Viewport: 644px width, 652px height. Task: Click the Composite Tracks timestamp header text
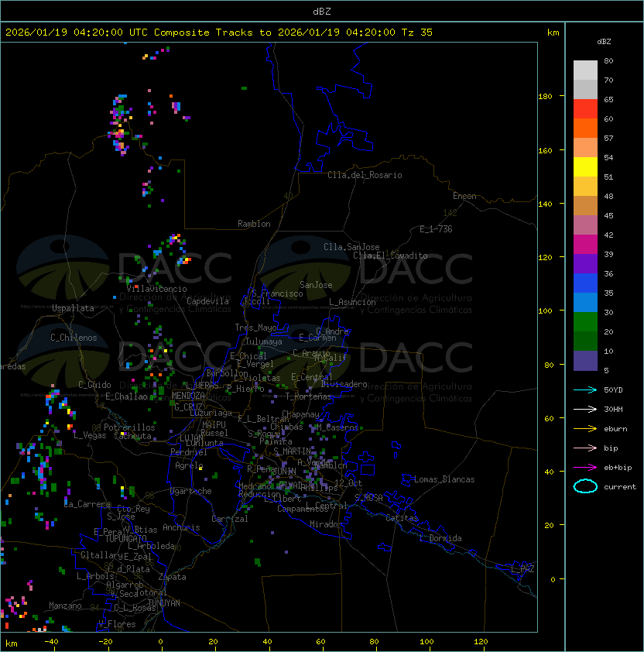pyautogui.click(x=219, y=33)
